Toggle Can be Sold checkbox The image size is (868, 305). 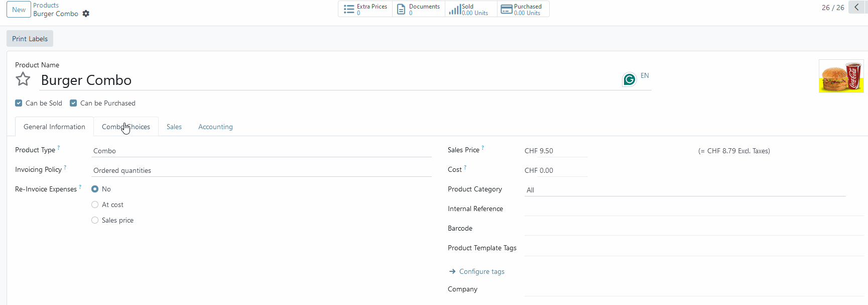tap(19, 103)
